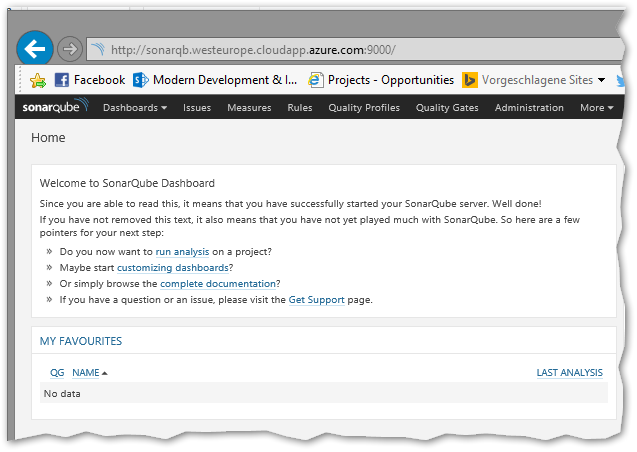
Task: Expand the More menu
Action: point(596,108)
